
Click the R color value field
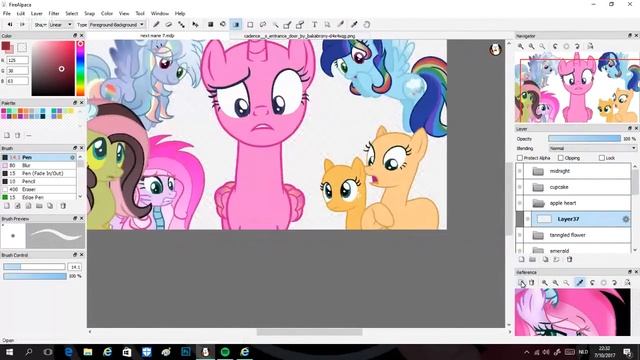(18, 60)
